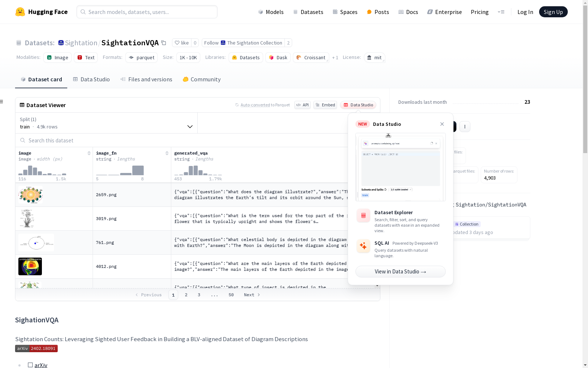Screen dimensions: 588x368
Task: Open the three-dot options menu
Action: (x=465, y=127)
